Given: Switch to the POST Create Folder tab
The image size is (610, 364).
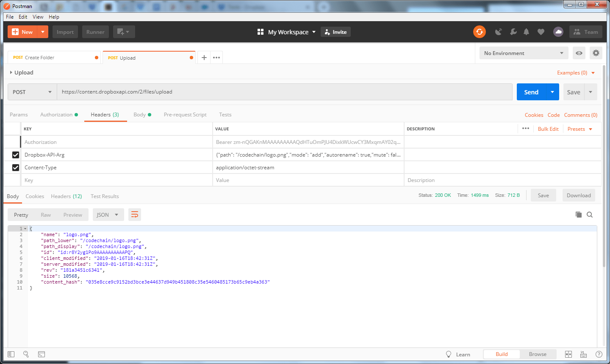Looking at the screenshot, I should click(x=54, y=58).
